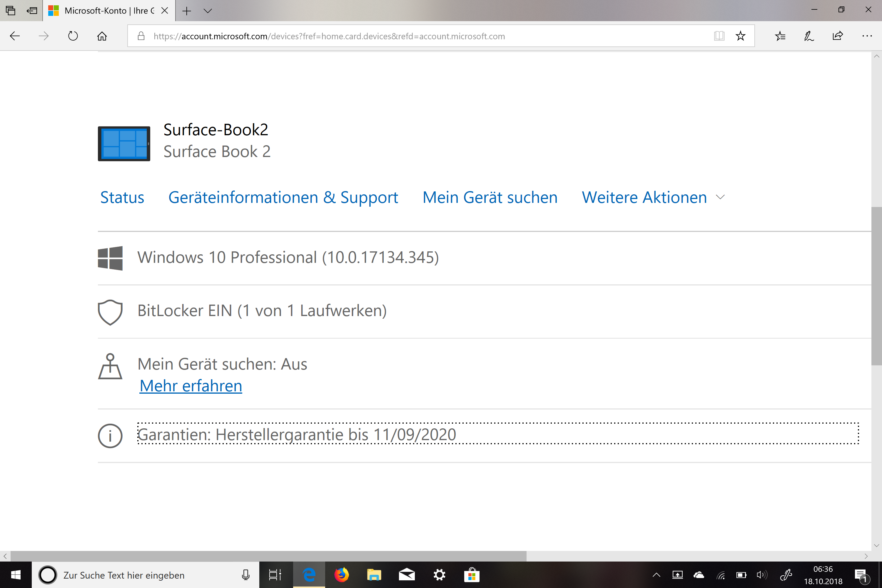
Task: Switch to Edge in the taskbar
Action: coord(309,575)
